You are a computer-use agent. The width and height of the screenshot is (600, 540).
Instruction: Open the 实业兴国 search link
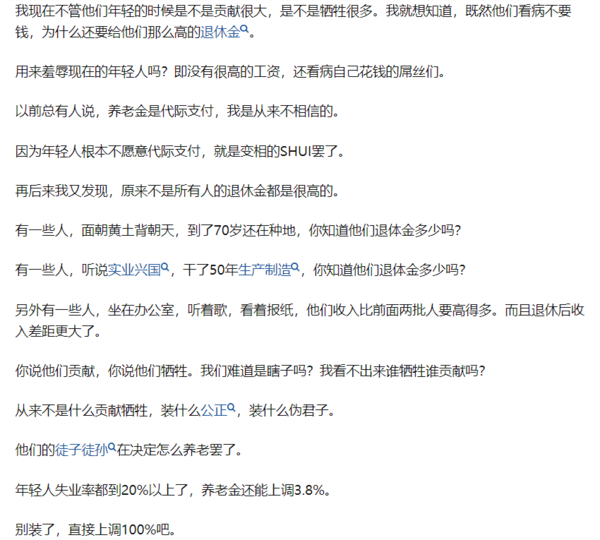click(134, 270)
